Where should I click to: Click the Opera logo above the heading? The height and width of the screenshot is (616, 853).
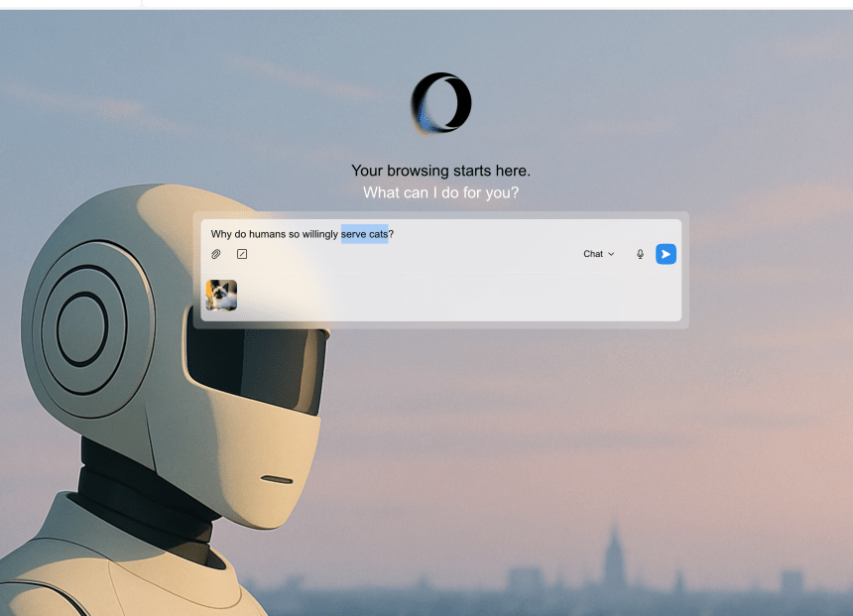coord(441,103)
